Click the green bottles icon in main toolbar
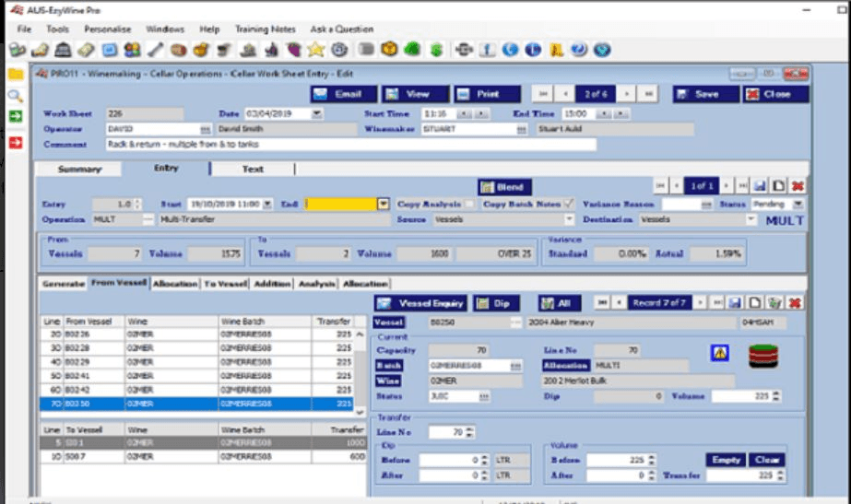 point(18,50)
